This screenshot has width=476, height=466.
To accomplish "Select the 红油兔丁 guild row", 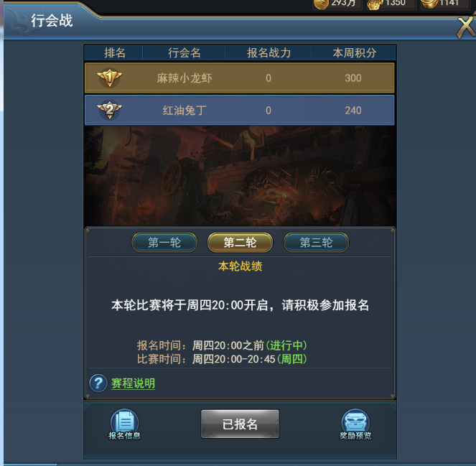I will click(240, 110).
